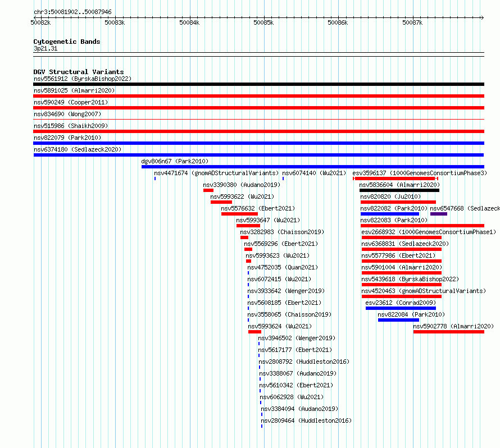500x448 pixels.
Task: Select nsv4520463 (gnomADStructuralVariants) label
Action: (x=424, y=291)
